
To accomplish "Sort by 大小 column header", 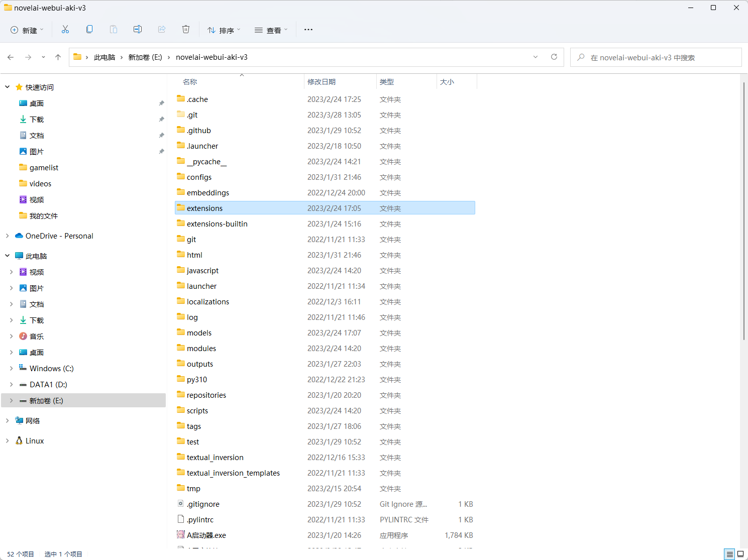I will (447, 82).
